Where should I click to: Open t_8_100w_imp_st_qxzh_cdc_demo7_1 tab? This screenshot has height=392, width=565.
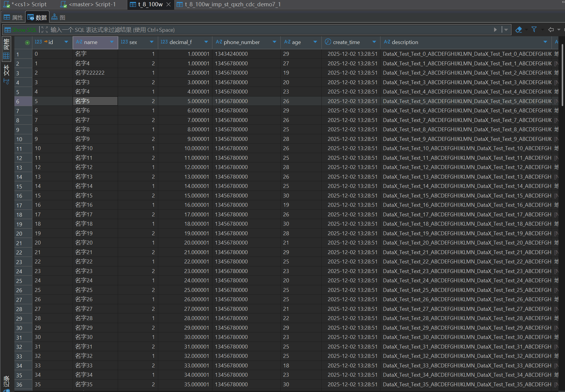[x=229, y=4]
